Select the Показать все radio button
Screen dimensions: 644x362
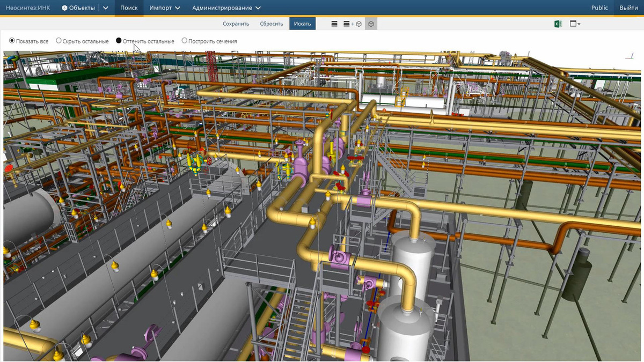(12, 41)
